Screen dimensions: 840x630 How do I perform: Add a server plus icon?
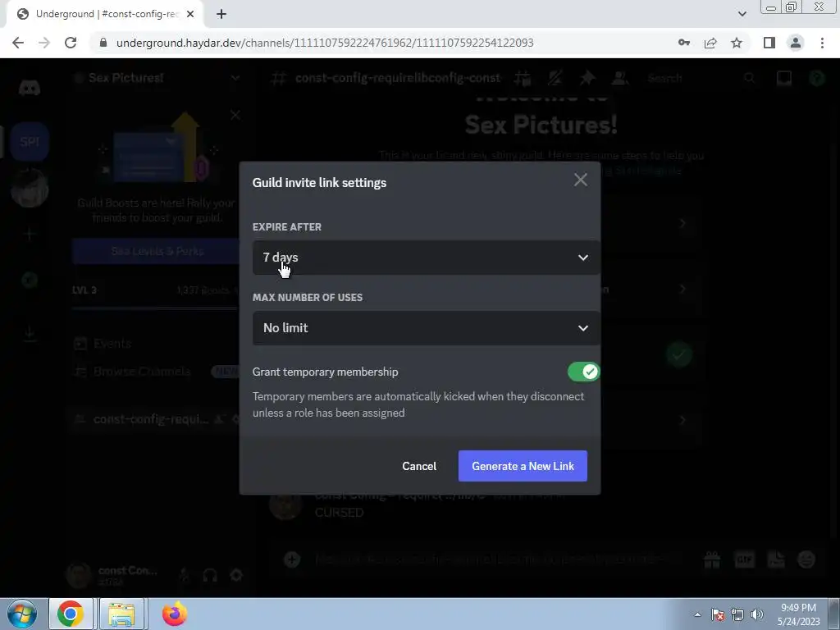point(30,234)
